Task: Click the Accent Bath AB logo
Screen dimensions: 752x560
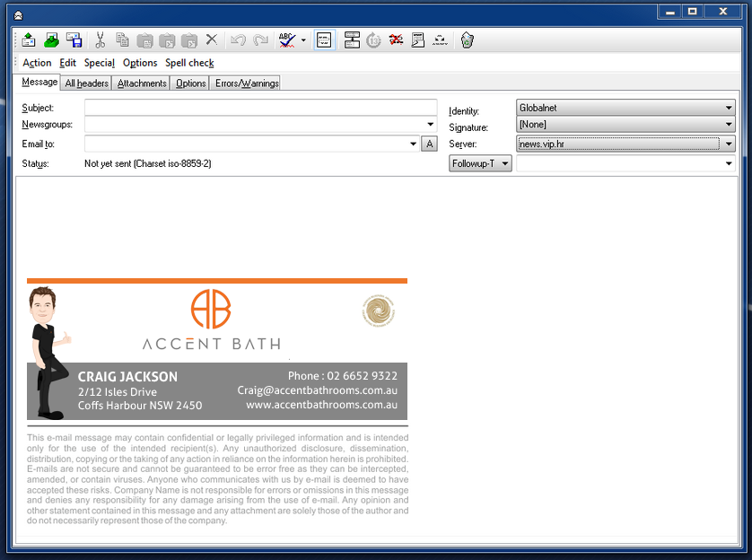Action: (x=211, y=309)
